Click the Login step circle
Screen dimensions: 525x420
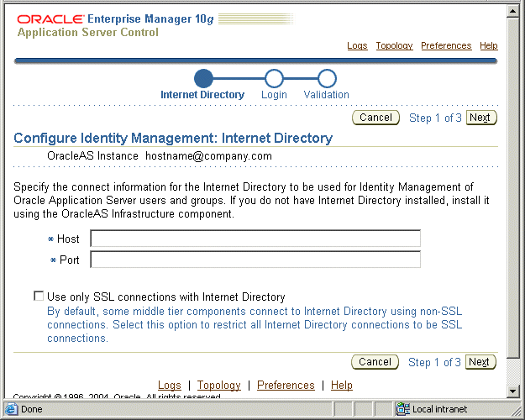click(x=274, y=78)
